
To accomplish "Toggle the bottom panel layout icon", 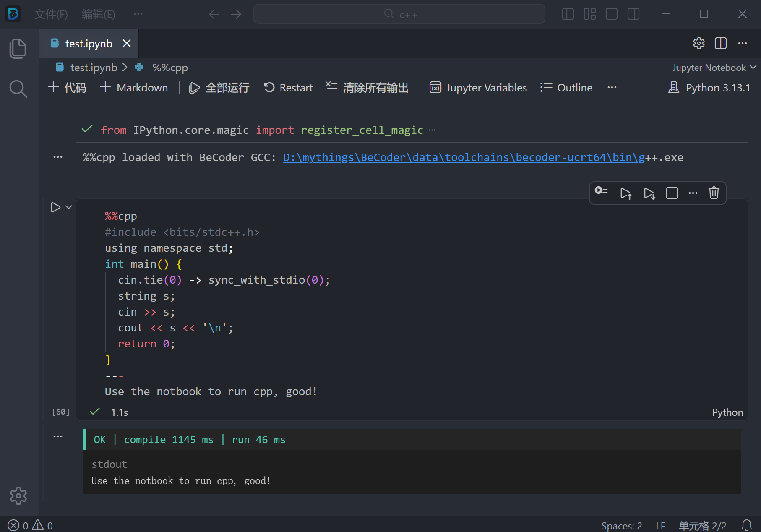I will 611,14.
